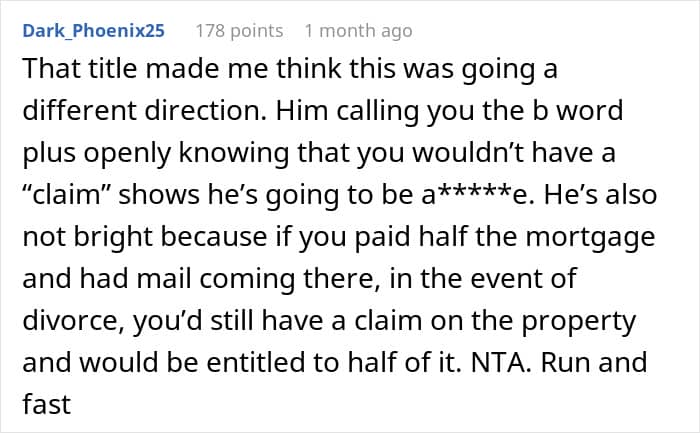Click the 178 points score
Viewport: 700px width, 433px height.
pos(239,31)
